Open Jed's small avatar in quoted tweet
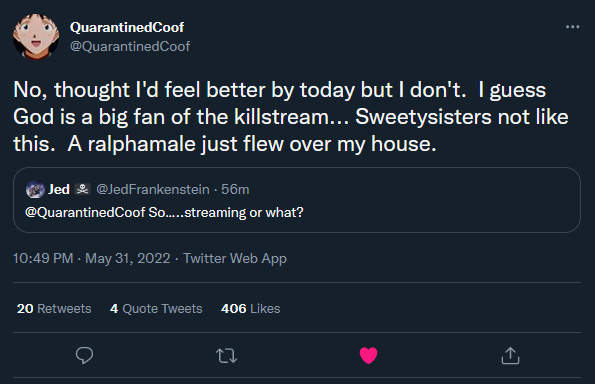595x384 pixels. (x=35, y=189)
